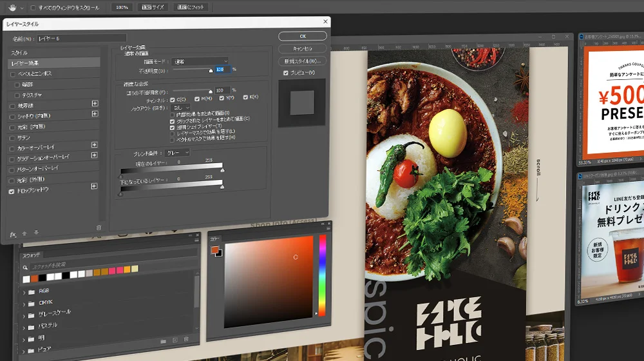
Task: Click the trash icon in Layer Style dialog
Action: [x=99, y=228]
